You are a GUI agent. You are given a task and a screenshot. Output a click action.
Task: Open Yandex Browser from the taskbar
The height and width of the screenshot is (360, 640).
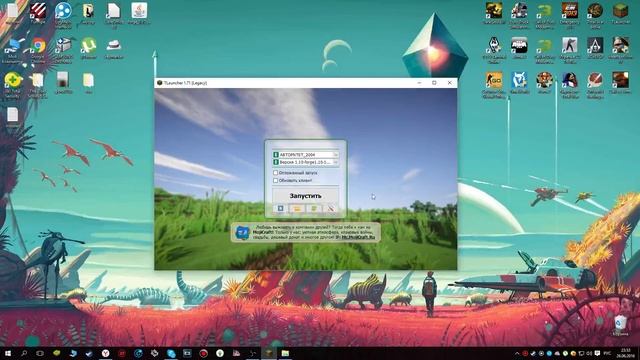point(105,353)
